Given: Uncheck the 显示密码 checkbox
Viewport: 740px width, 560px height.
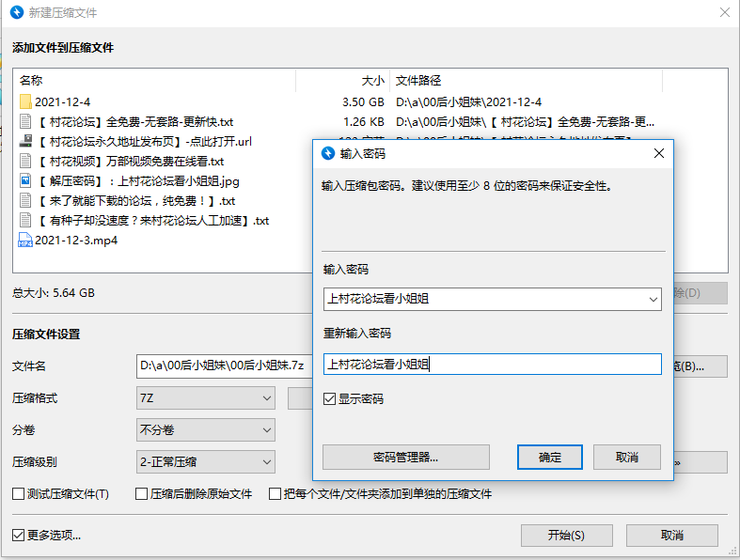Looking at the screenshot, I should coord(329,399).
